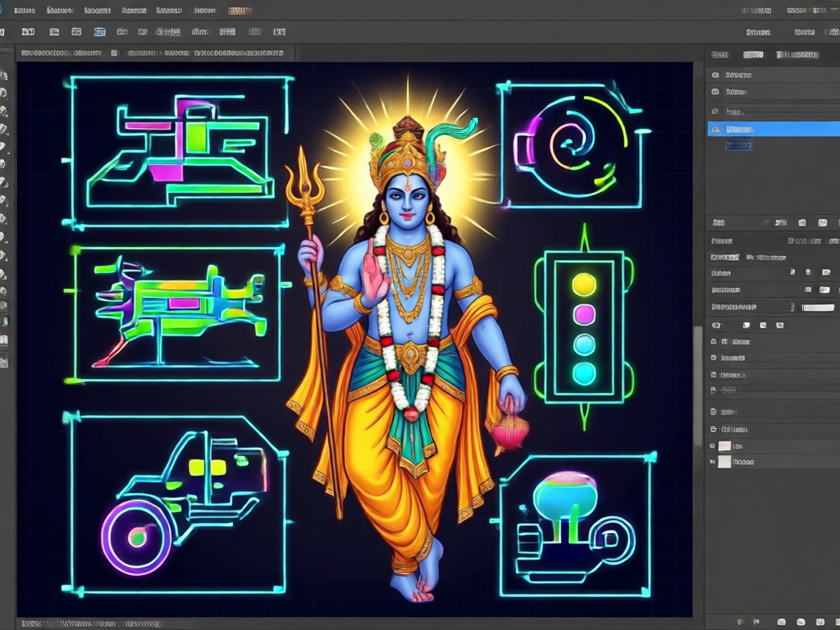The height and width of the screenshot is (630, 840).
Task: Select the neon spiral design on the canvas
Action: [572, 144]
